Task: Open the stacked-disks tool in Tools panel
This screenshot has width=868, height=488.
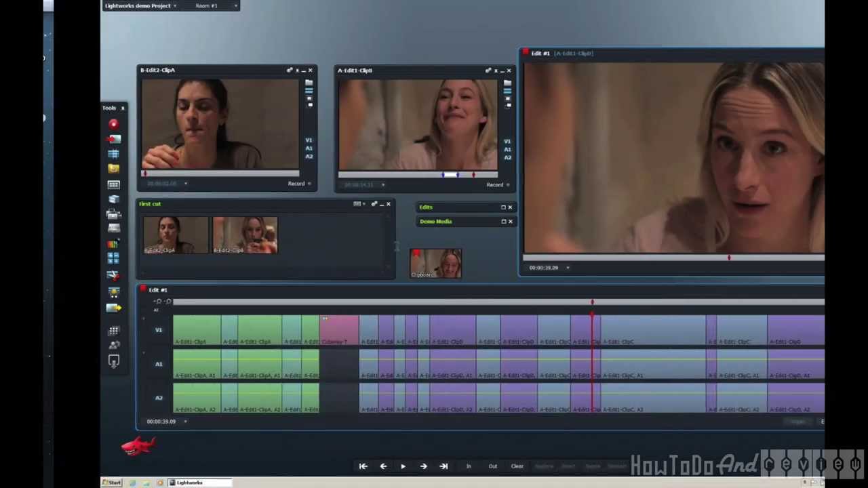Action: [113, 199]
